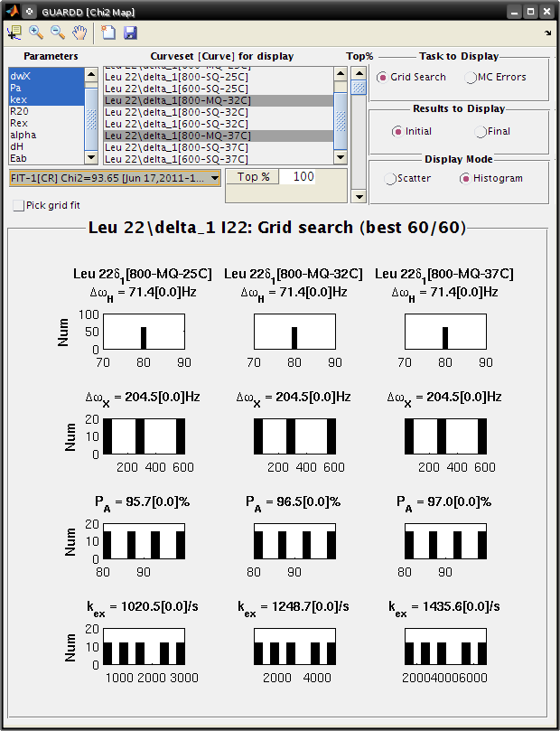Select Leu 22\delta_1[600-SQ-37C] curve
560x731 pixels.
(x=219, y=158)
